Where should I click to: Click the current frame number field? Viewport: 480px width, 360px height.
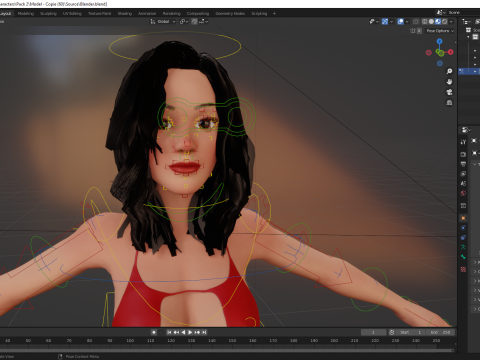(x=373, y=332)
